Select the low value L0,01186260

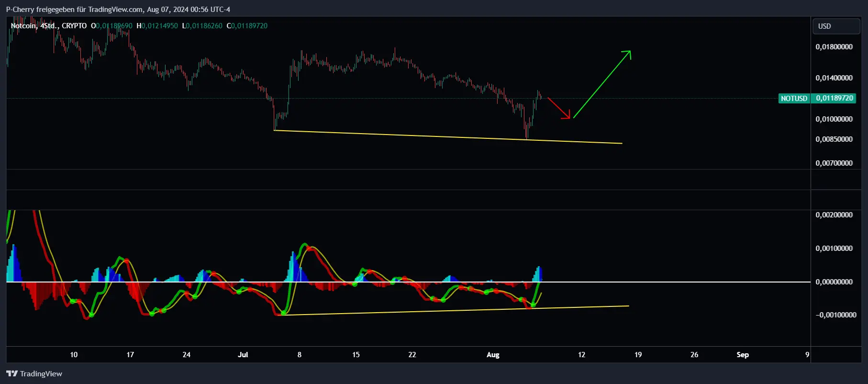pos(202,26)
